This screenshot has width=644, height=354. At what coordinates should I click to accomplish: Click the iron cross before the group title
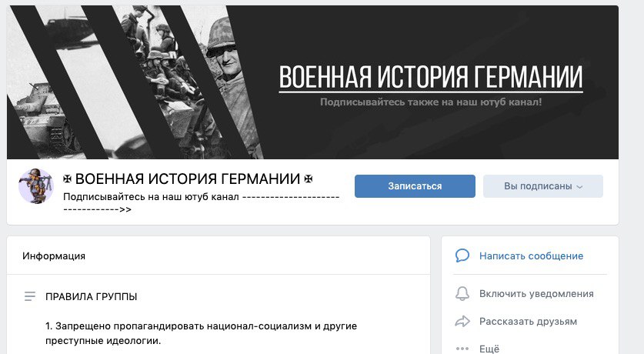68,179
